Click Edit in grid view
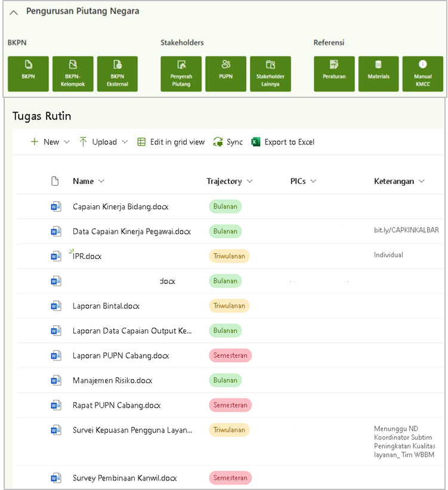The width and height of the screenshot is (448, 490). [x=171, y=142]
